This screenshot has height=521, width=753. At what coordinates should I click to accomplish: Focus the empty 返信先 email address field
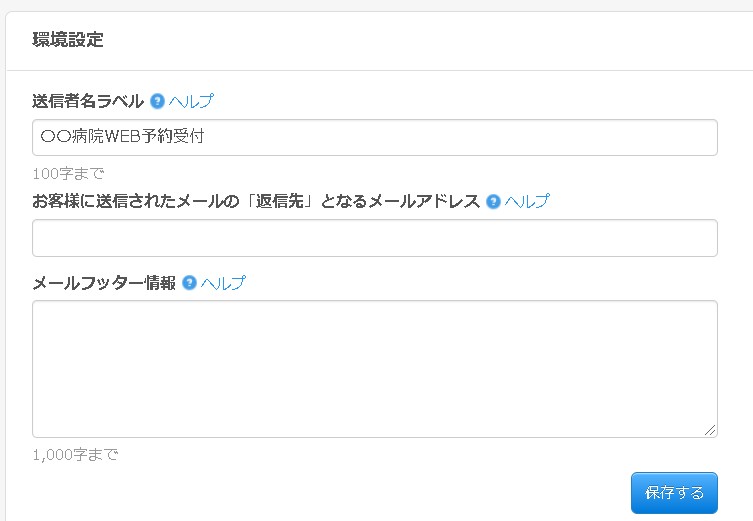point(375,238)
